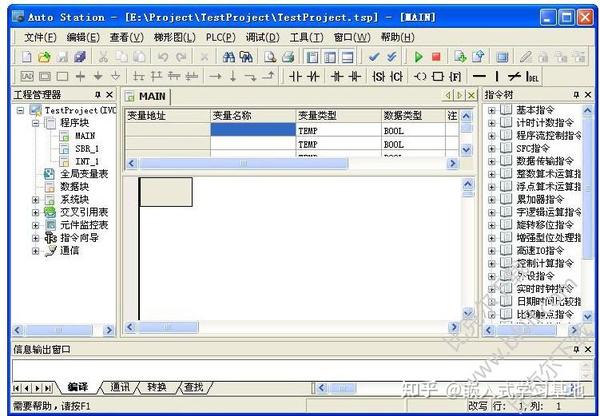Click the highlighted 变量名称 cell

pos(253,129)
